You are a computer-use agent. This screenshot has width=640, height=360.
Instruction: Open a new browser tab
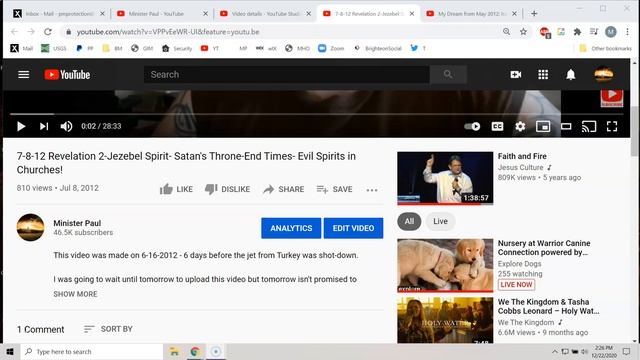point(534,13)
